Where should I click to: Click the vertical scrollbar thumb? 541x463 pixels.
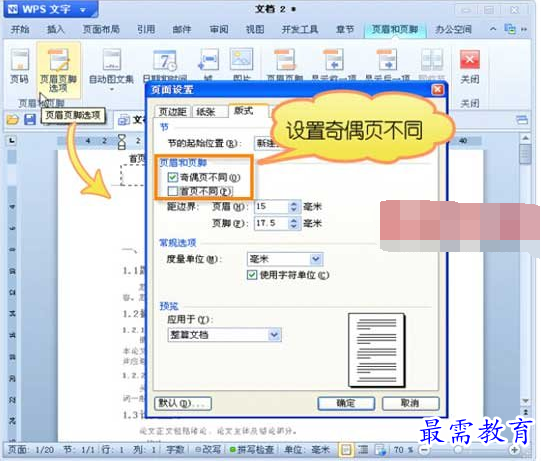tap(525, 154)
